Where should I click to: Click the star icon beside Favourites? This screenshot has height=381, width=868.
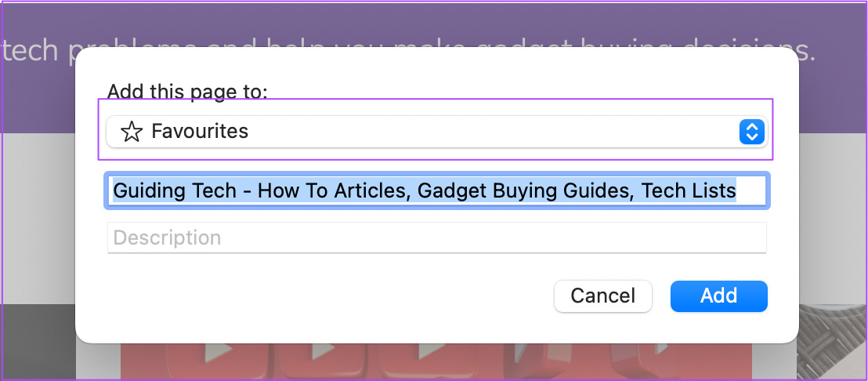coord(131,132)
